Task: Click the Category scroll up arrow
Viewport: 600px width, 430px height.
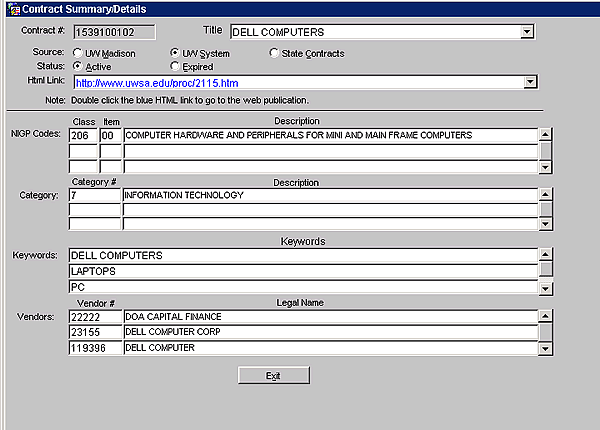Action: point(546,194)
